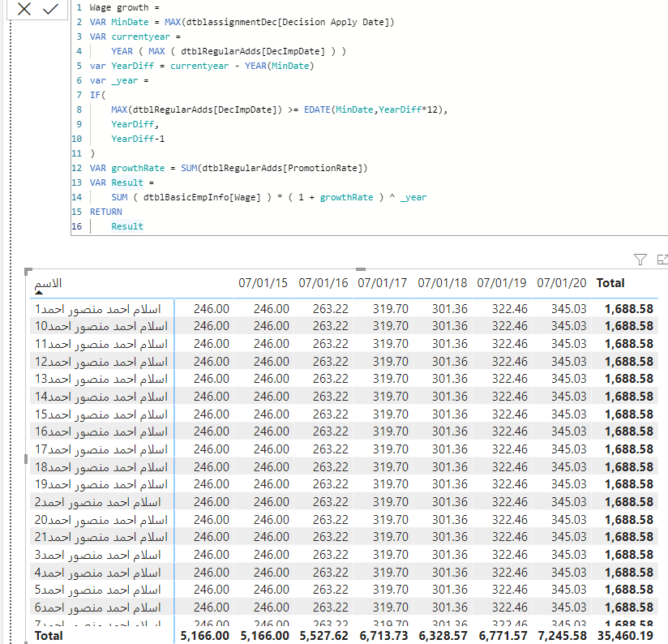Screen dimensions: 668x644
Task: Click the sort arrow under الاسم header
Action: (x=39, y=292)
